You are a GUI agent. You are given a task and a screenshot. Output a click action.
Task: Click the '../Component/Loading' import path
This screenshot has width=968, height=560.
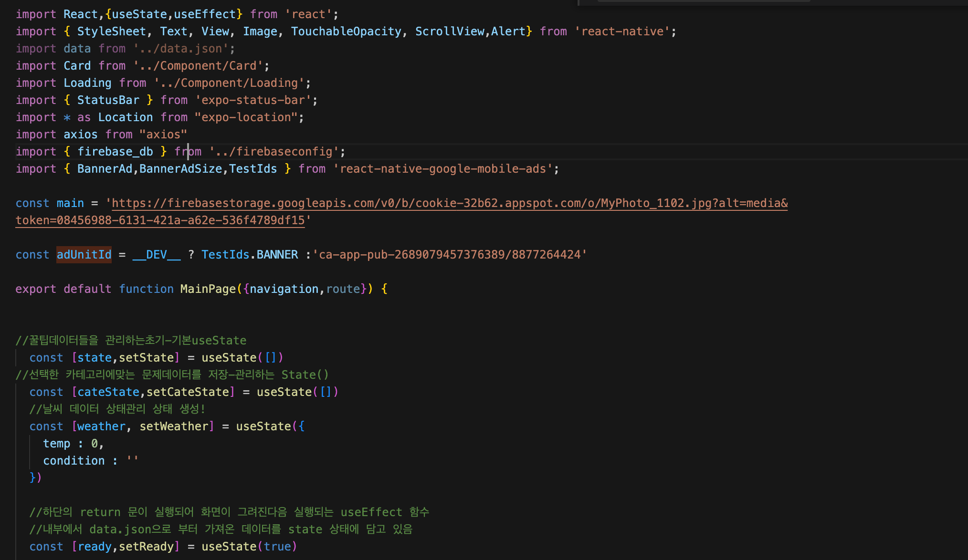point(229,83)
